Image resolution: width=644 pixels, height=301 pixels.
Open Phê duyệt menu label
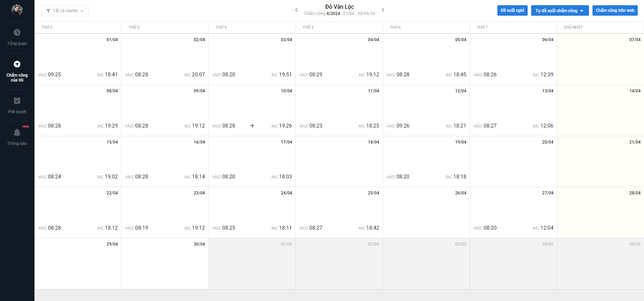coord(17,112)
